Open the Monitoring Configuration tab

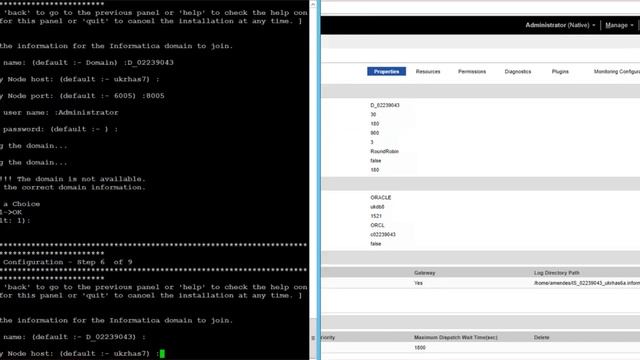click(x=617, y=71)
